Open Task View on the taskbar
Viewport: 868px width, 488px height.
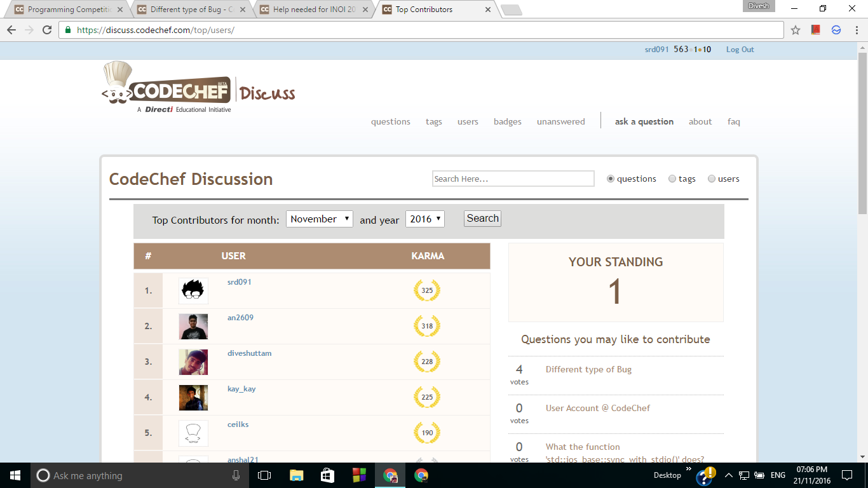(x=264, y=475)
